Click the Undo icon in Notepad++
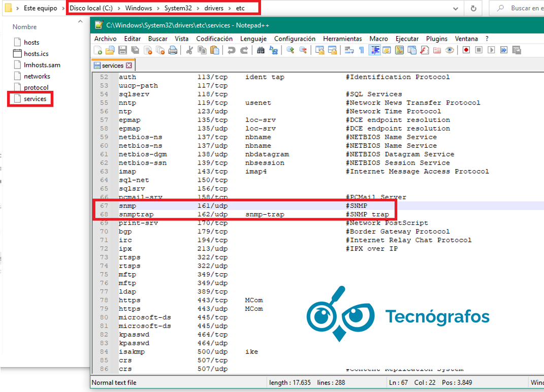The width and height of the screenshot is (544, 392). 232,50
